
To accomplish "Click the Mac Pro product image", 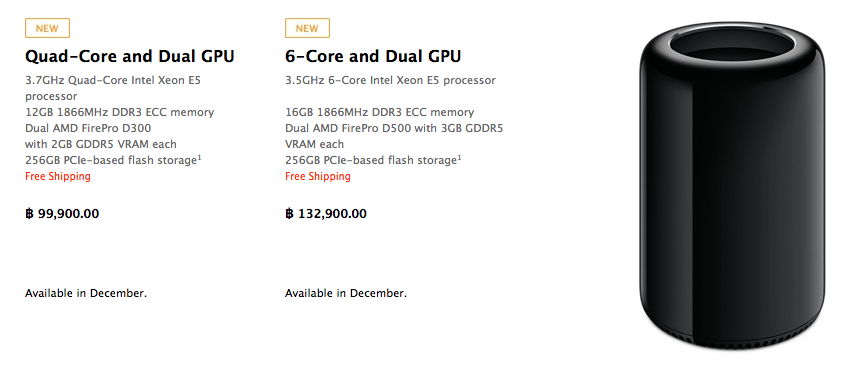I will coord(731,186).
